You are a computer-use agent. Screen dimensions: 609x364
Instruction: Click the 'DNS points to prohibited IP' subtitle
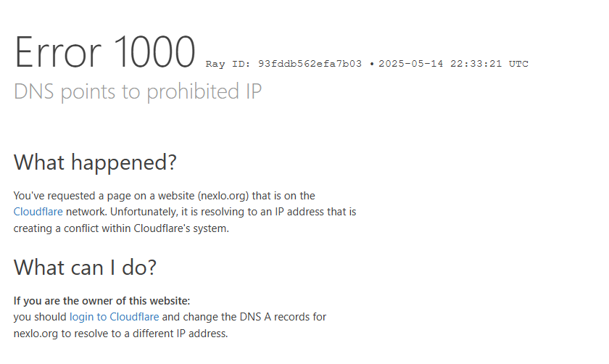pyautogui.click(x=138, y=91)
